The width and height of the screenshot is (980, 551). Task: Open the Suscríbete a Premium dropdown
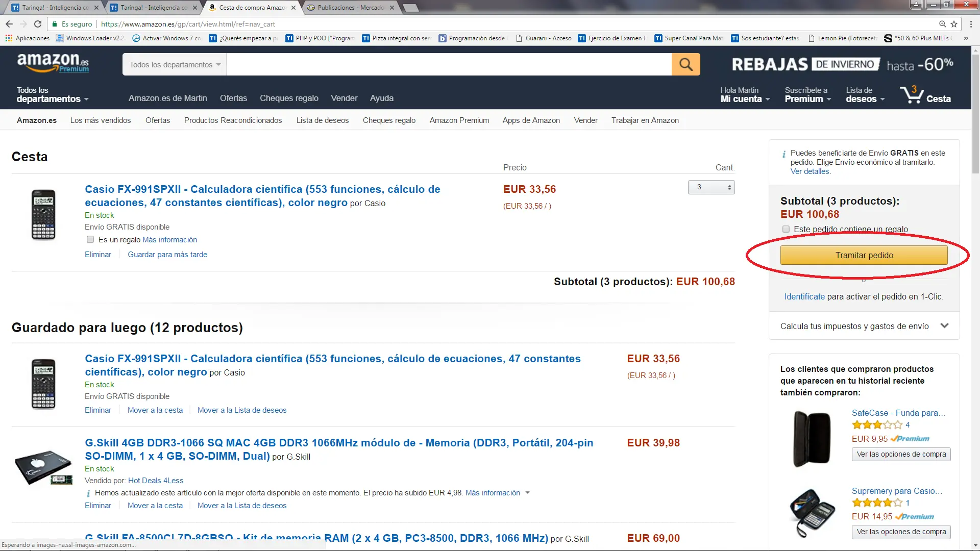[808, 94]
